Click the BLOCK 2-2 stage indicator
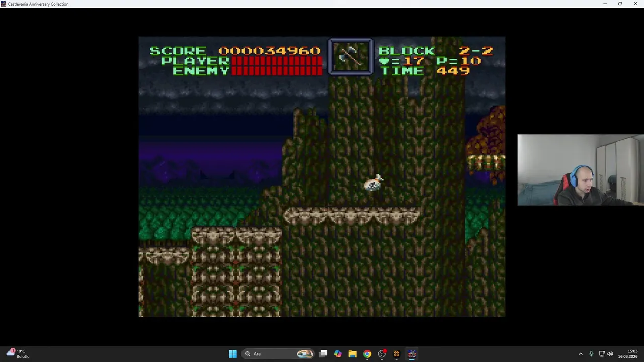 click(x=436, y=51)
